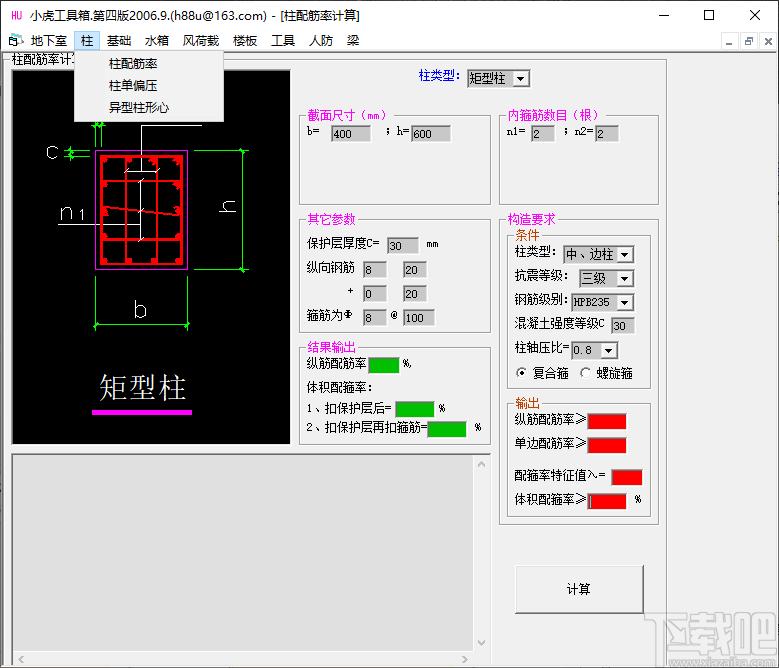
Task: Open the 基础 menu
Action: pos(119,41)
